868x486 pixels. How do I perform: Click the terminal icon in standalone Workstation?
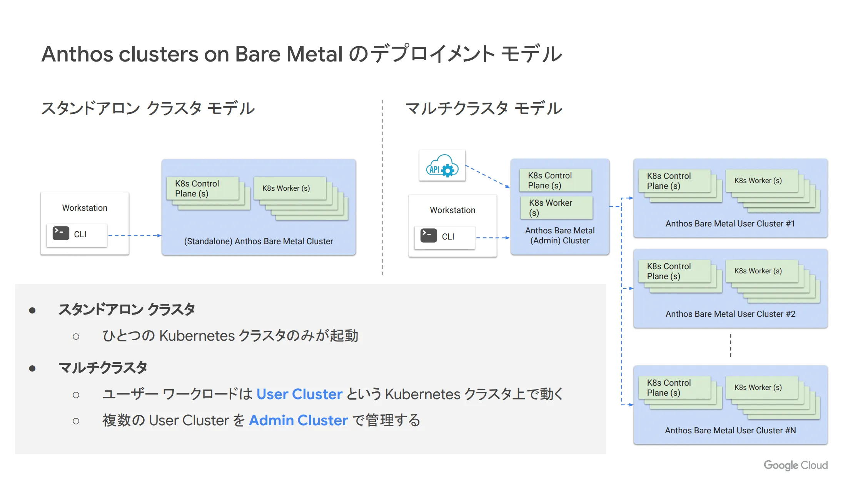tap(61, 233)
